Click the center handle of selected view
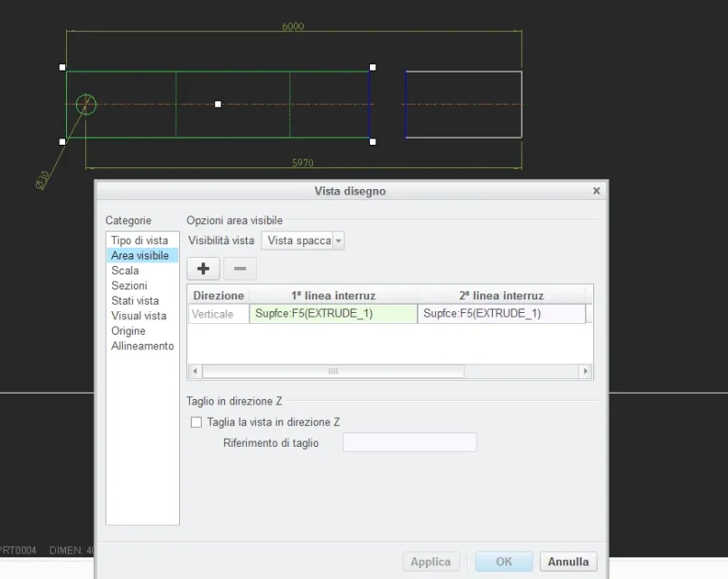 pyautogui.click(x=218, y=104)
